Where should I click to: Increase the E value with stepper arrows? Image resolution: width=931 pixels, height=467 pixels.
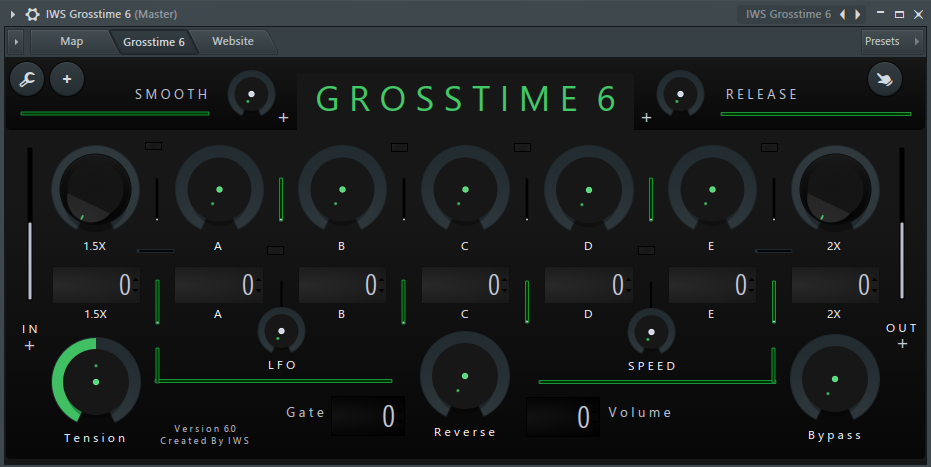(x=752, y=280)
